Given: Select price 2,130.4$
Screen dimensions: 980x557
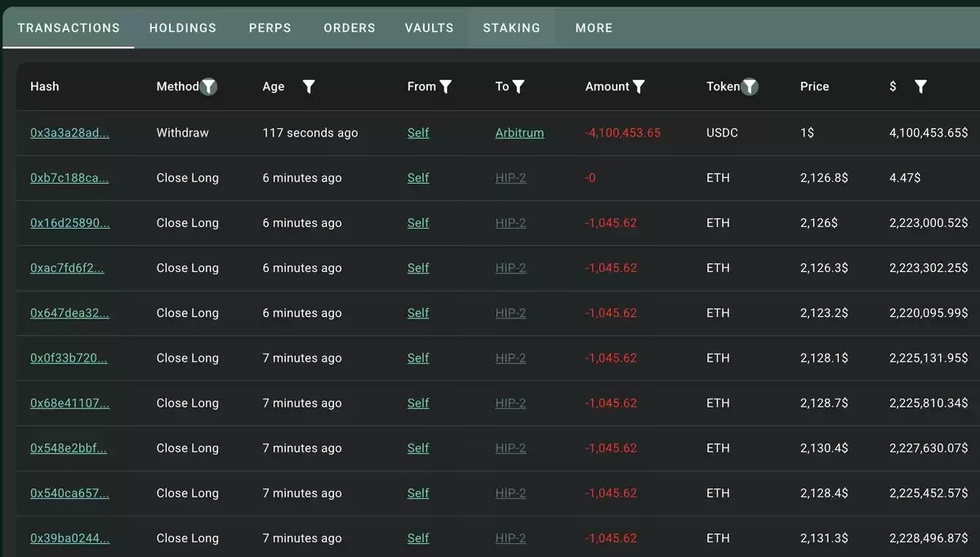Looking at the screenshot, I should point(824,448).
